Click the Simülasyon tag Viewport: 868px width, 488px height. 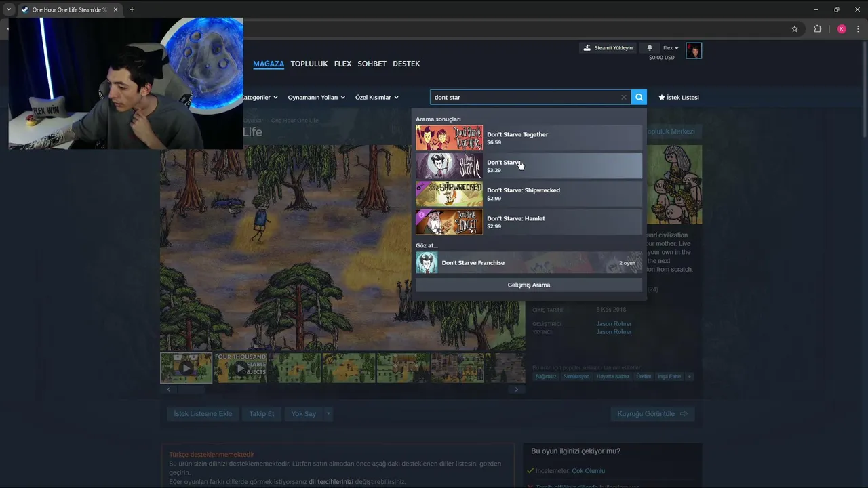pyautogui.click(x=576, y=376)
